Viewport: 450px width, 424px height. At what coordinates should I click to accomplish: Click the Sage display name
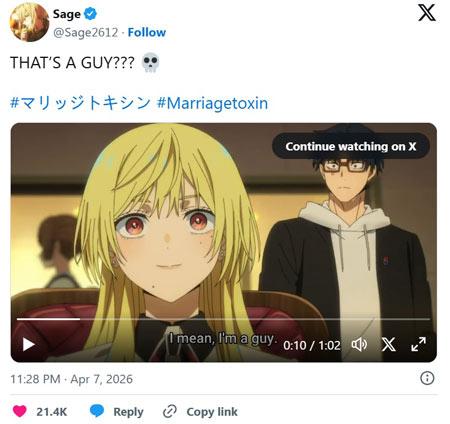(67, 14)
